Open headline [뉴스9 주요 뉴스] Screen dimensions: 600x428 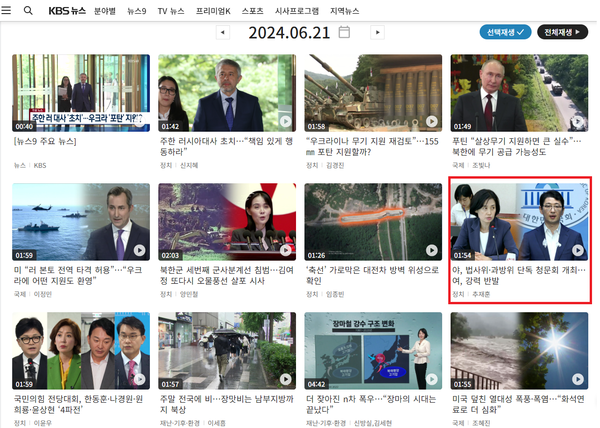click(45, 142)
